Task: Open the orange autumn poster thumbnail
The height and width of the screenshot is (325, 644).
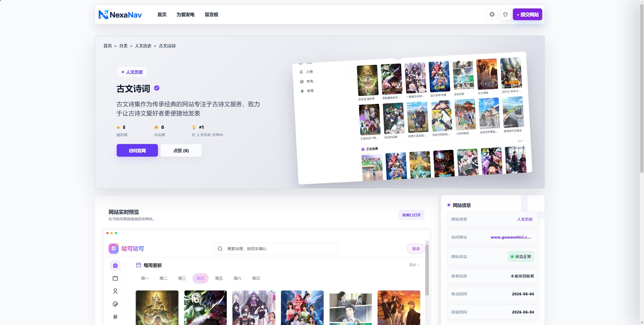Action: pos(399,308)
